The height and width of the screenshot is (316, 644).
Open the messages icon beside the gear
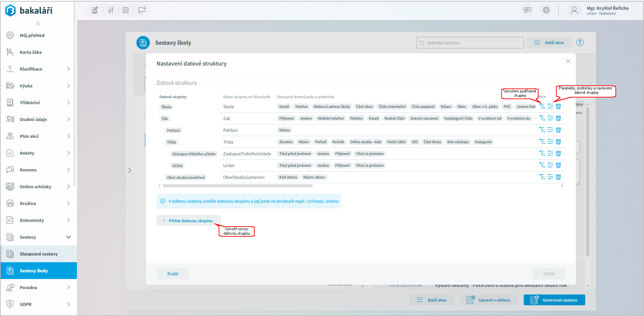(527, 10)
